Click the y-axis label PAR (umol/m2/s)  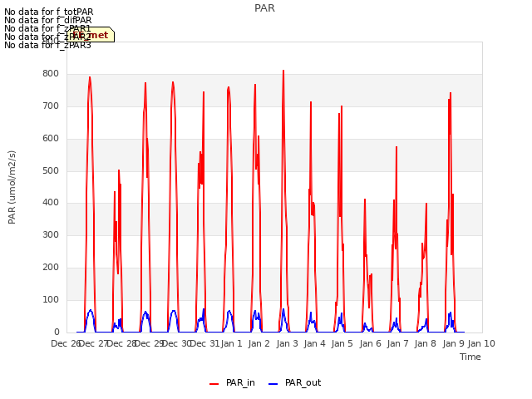point(12,187)
